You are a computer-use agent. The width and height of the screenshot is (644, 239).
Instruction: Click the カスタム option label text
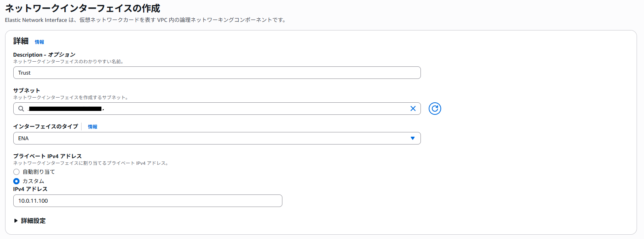(33, 181)
